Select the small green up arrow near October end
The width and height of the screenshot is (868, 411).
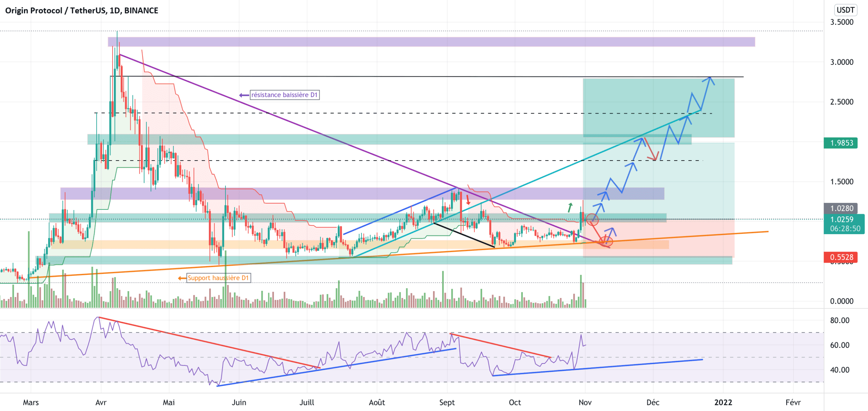(x=570, y=207)
